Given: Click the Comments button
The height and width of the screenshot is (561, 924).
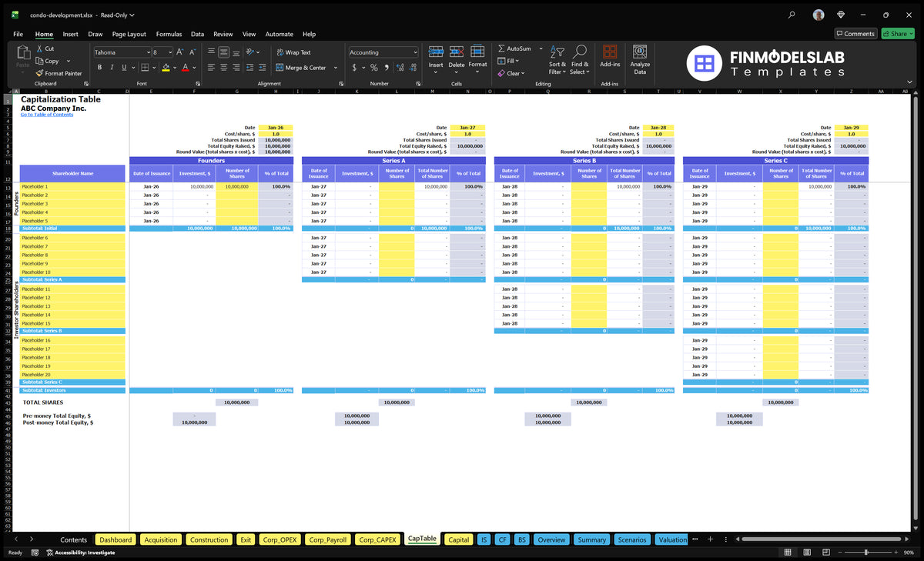Looking at the screenshot, I should pos(855,34).
